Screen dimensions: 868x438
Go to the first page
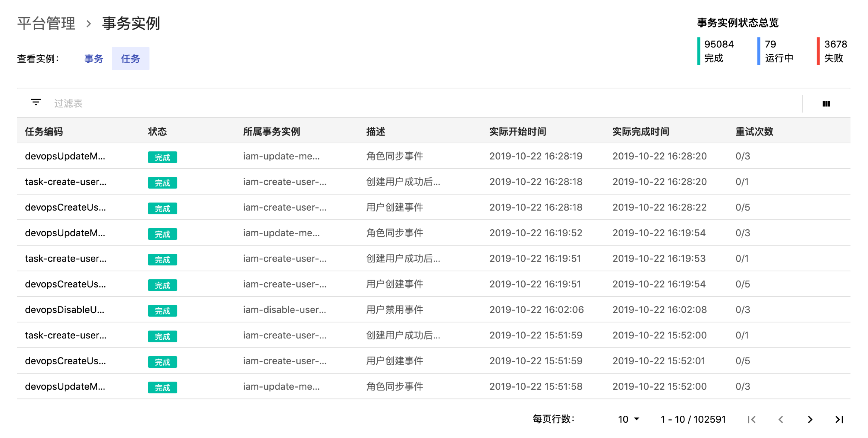[x=751, y=419]
